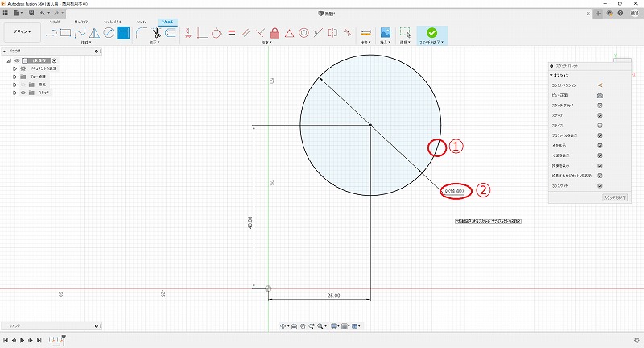Select the Line sketch tool

pos(51,33)
